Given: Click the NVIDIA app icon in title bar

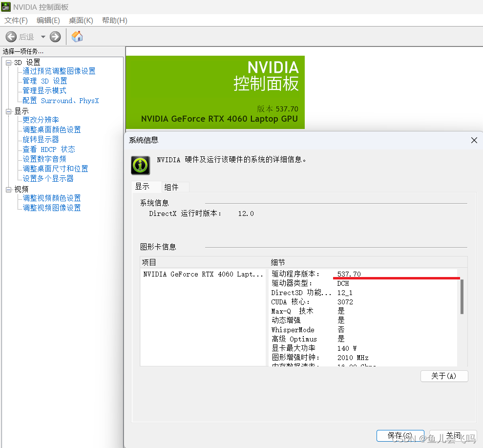Looking at the screenshot, I should coord(6,7).
